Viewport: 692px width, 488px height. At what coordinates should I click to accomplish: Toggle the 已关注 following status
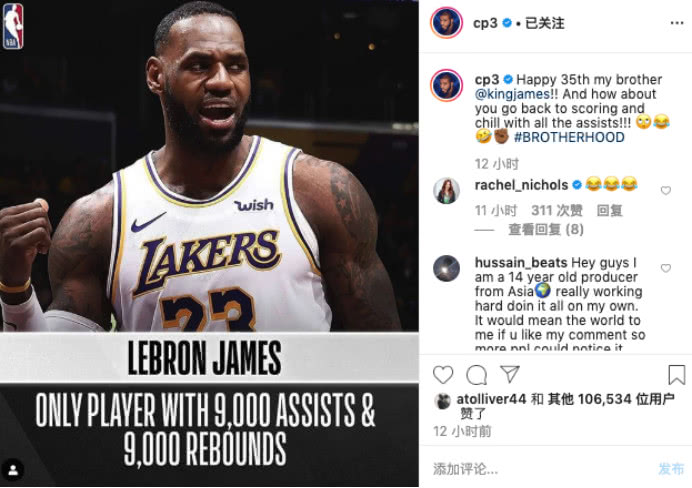pyautogui.click(x=544, y=23)
